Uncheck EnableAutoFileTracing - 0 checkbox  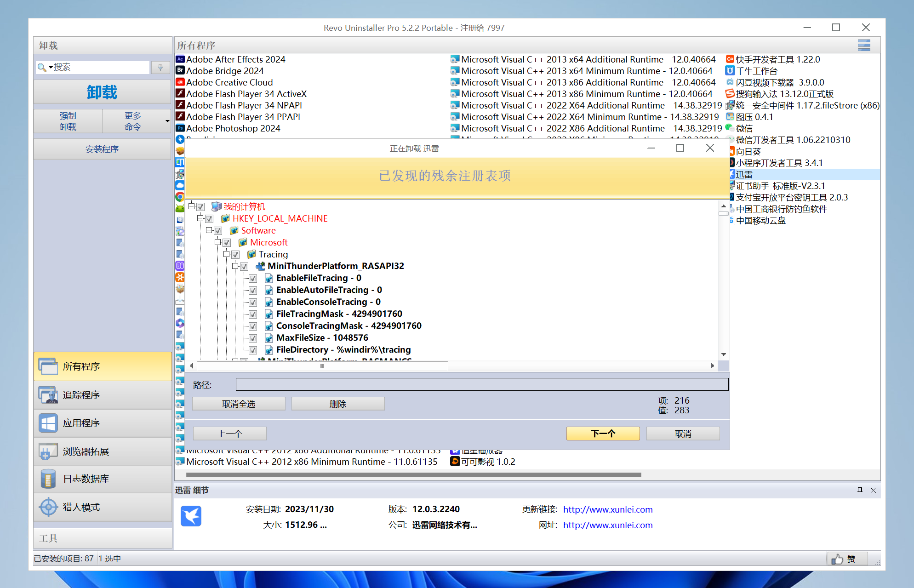coord(253,291)
